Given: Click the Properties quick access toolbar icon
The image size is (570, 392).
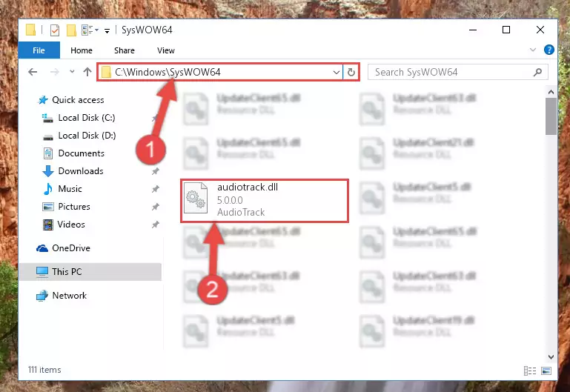Looking at the screenshot, I should point(55,30).
